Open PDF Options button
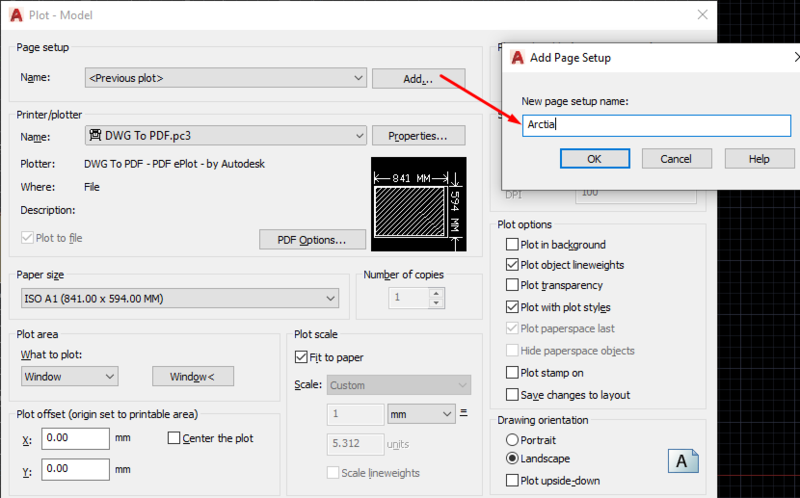Screen dimensions: 800x498 [312, 240]
